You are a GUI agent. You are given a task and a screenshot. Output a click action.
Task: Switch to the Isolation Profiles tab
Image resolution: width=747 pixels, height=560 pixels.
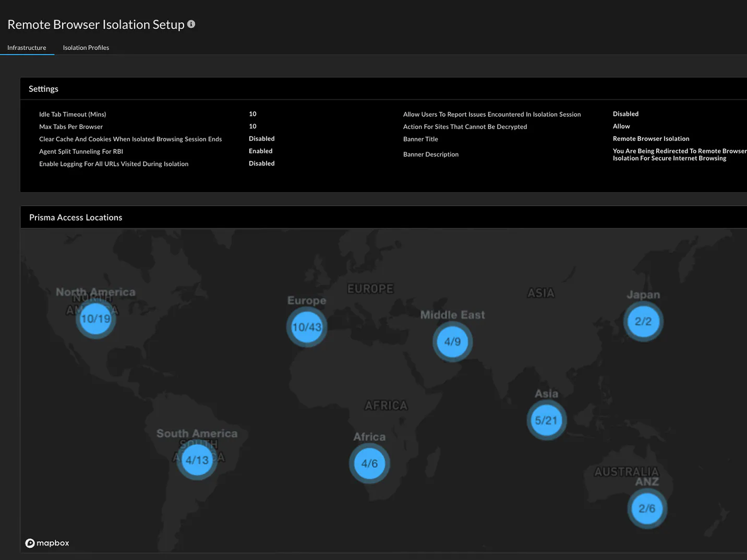pyautogui.click(x=86, y=47)
